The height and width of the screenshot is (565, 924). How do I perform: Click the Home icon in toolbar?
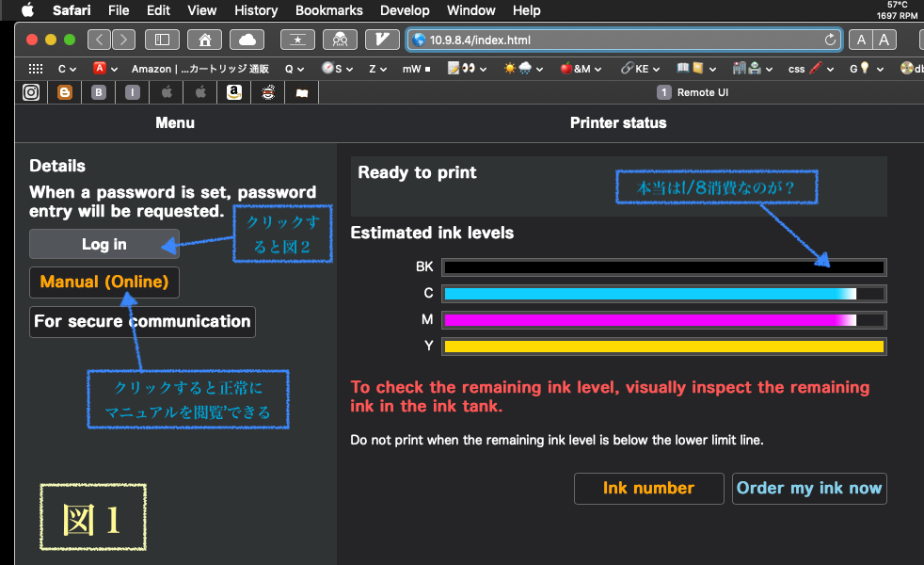tap(204, 40)
